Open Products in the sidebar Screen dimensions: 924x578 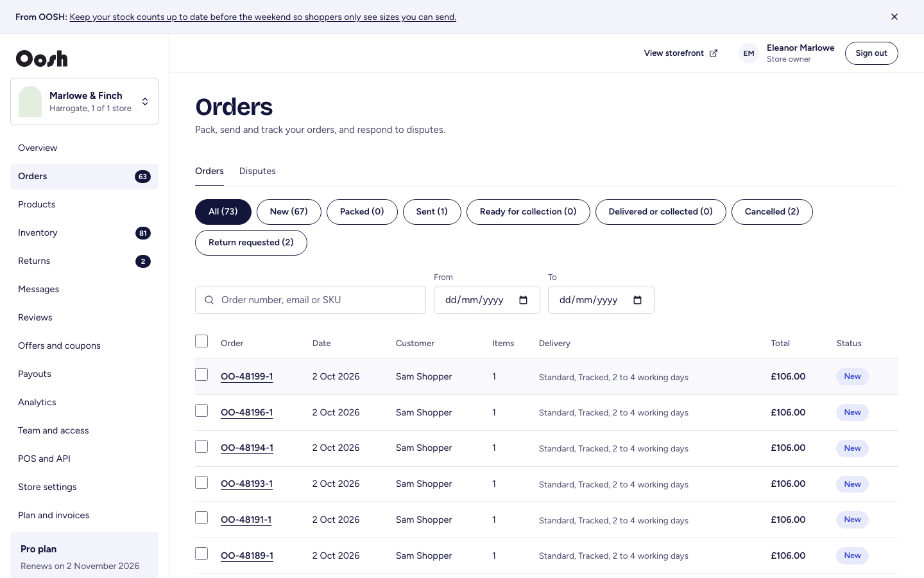pyautogui.click(x=84, y=204)
